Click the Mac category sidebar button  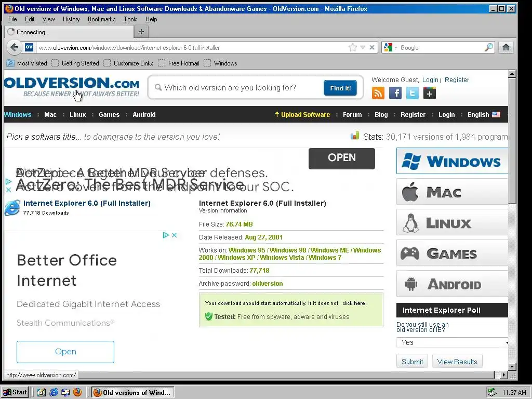(453, 192)
